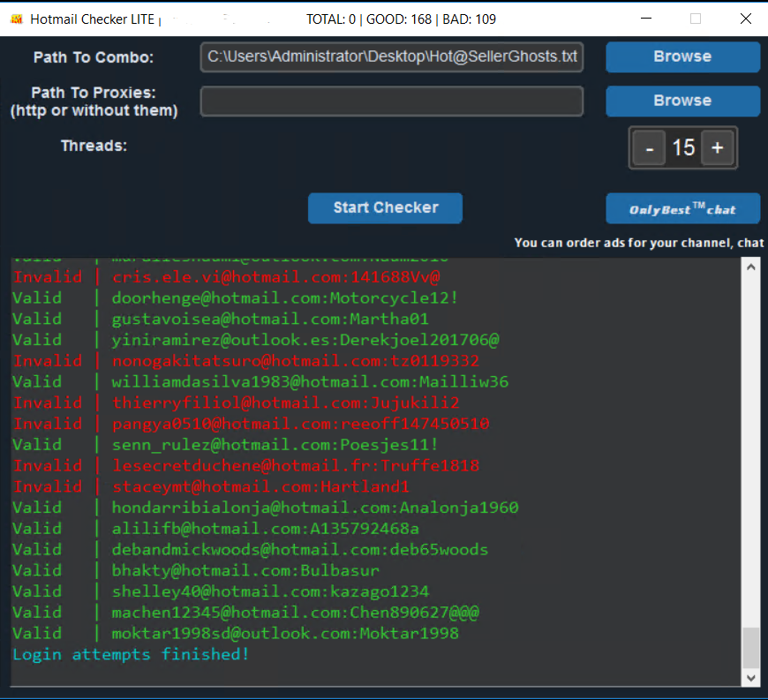Click the Threads value showing 15
Image resolution: width=768 pixels, height=700 pixels.
pyautogui.click(x=683, y=148)
